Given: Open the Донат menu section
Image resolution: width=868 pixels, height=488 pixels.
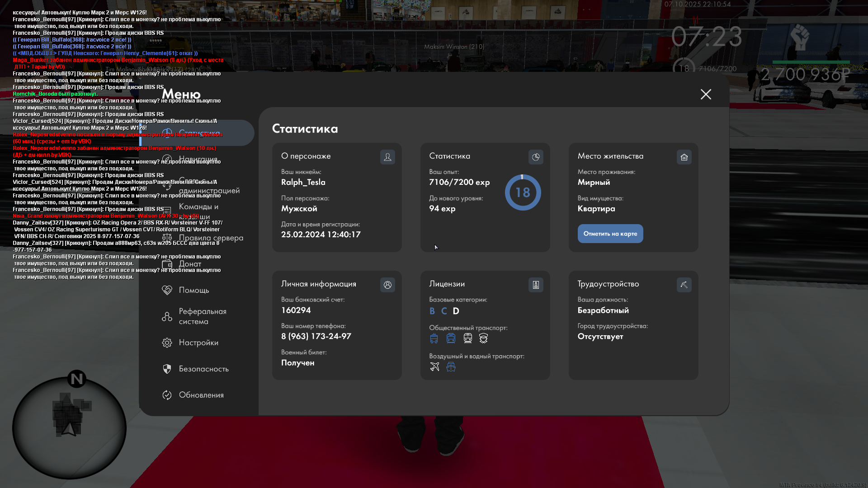Looking at the screenshot, I should point(190,264).
